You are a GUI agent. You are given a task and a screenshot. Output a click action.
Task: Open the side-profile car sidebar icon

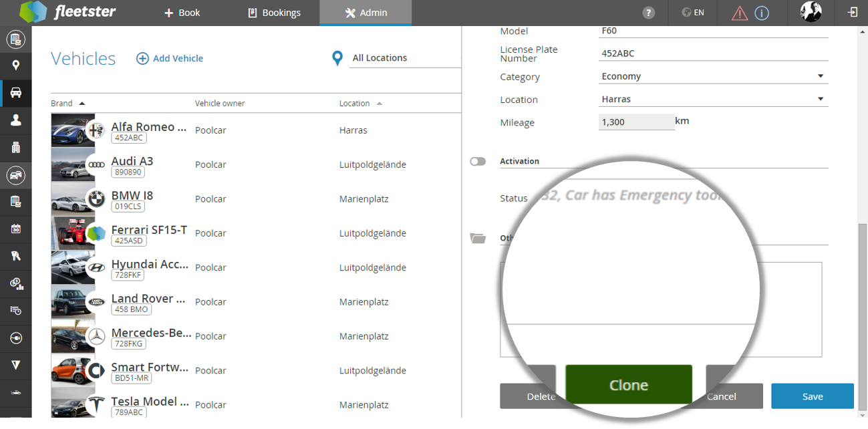(x=16, y=393)
